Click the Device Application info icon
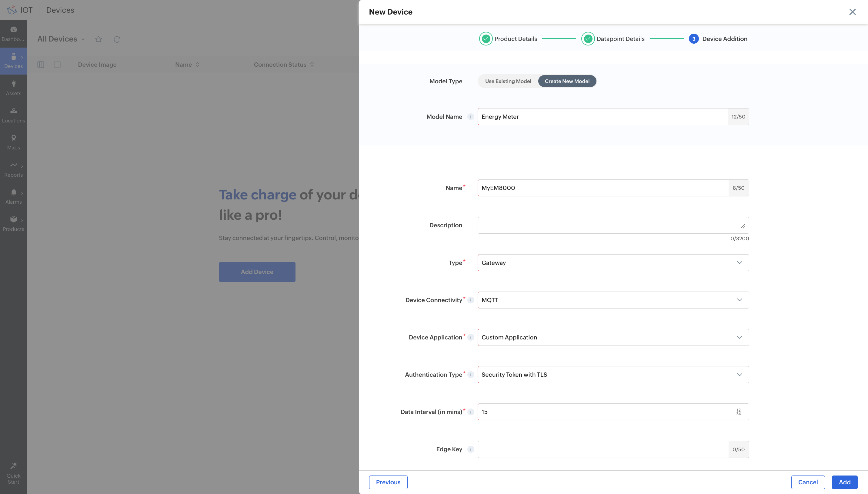 (470, 337)
